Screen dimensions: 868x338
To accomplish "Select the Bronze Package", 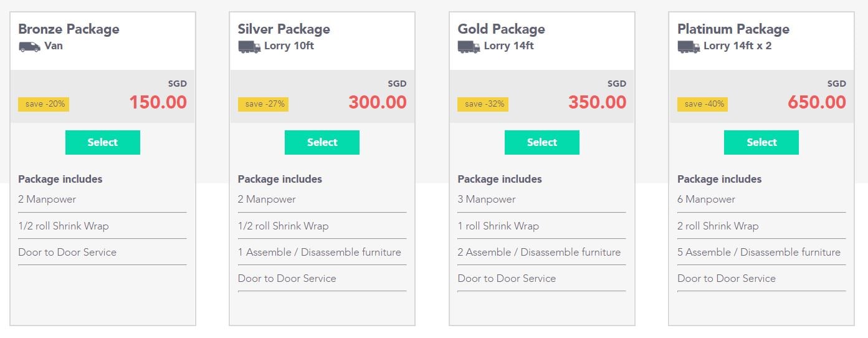I will tap(103, 142).
